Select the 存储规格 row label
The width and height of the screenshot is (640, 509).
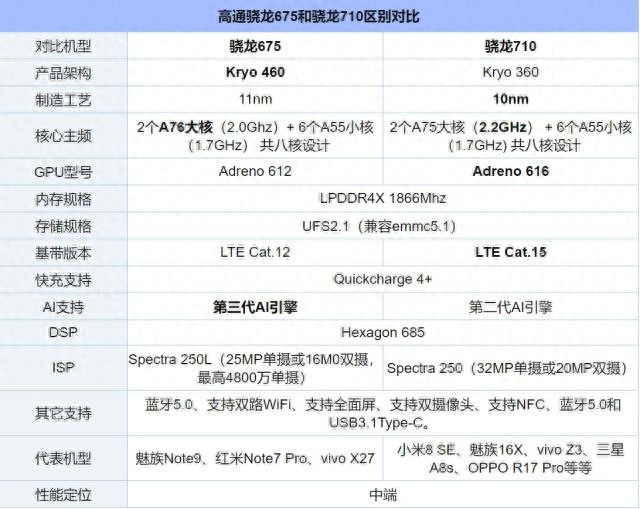point(63,226)
